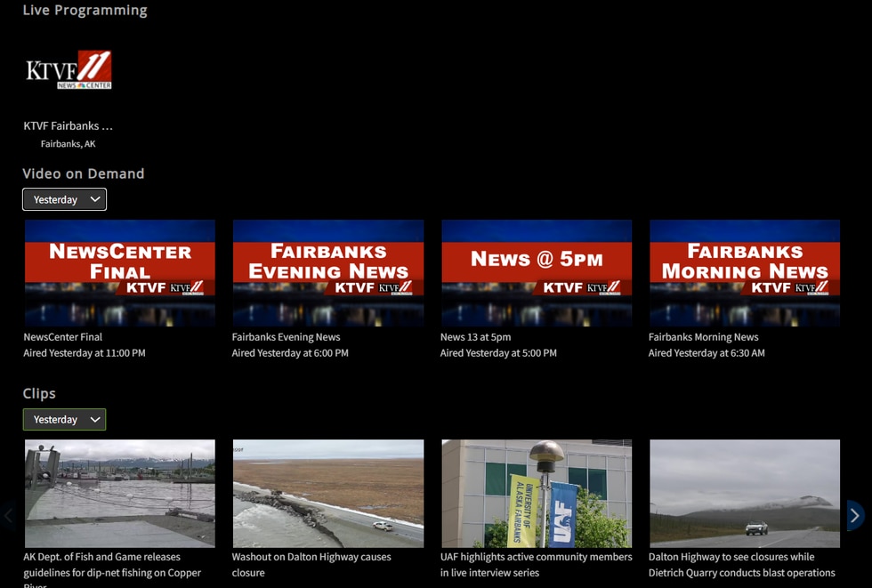The image size is (872, 588).
Task: Click the dropdown chevron next to Yesterday under Clips
Action: [x=93, y=419]
